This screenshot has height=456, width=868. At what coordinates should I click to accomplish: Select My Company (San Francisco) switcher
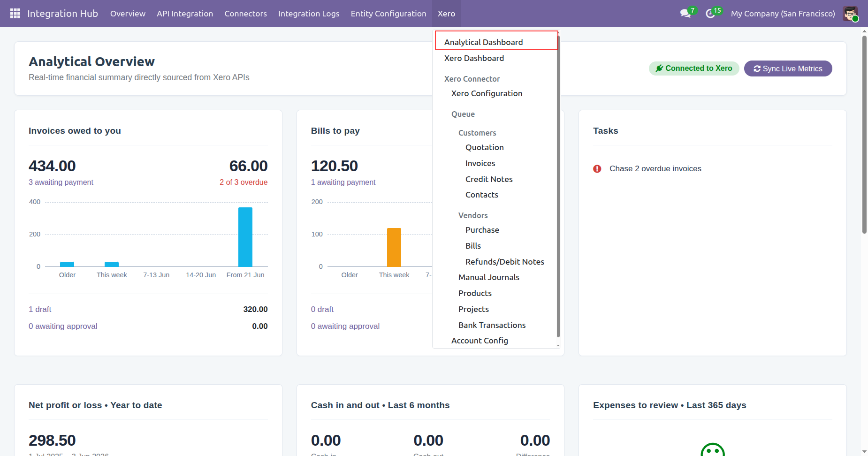pos(783,14)
